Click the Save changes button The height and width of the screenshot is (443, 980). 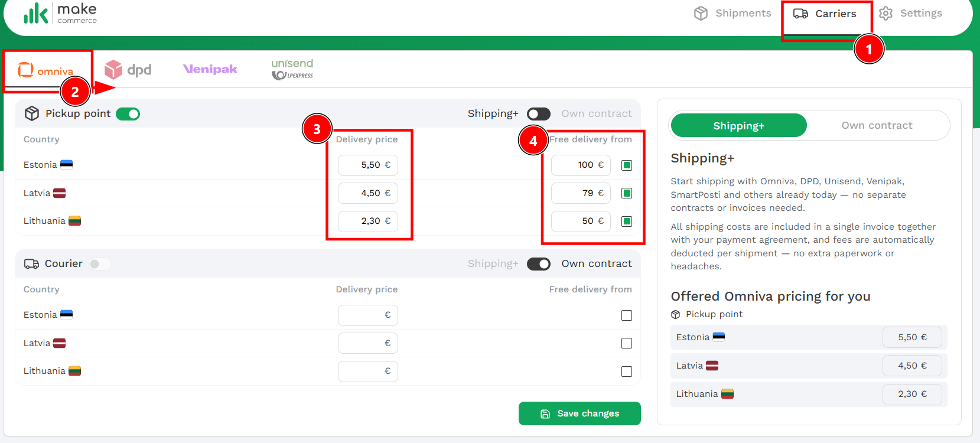click(579, 413)
